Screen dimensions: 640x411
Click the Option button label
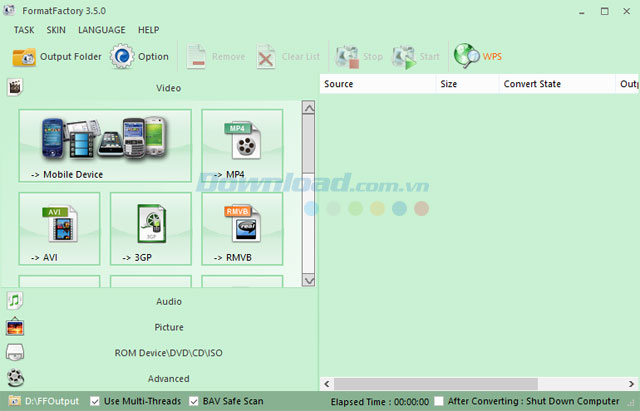pyautogui.click(x=153, y=56)
